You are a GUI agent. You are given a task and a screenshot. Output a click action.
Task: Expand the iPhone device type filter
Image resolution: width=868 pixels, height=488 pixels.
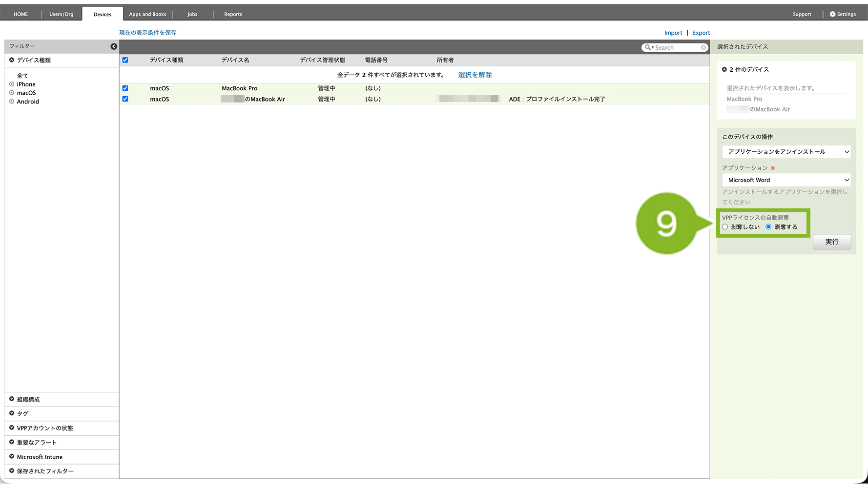click(12, 84)
